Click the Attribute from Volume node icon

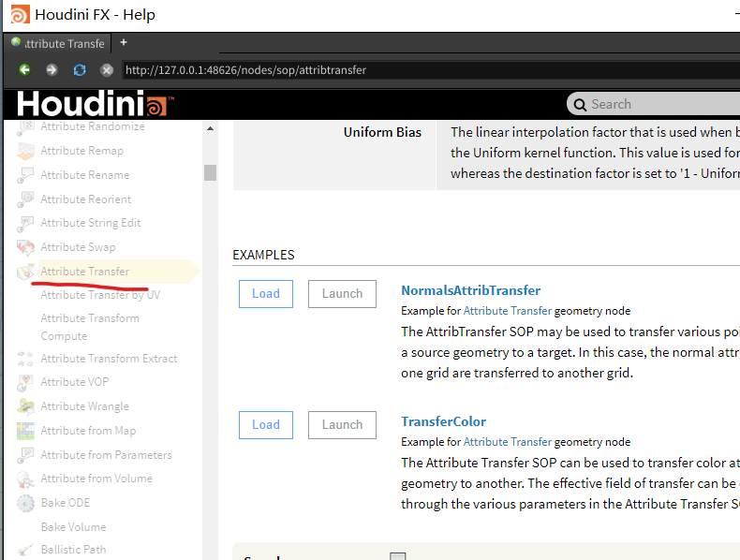(x=25, y=479)
